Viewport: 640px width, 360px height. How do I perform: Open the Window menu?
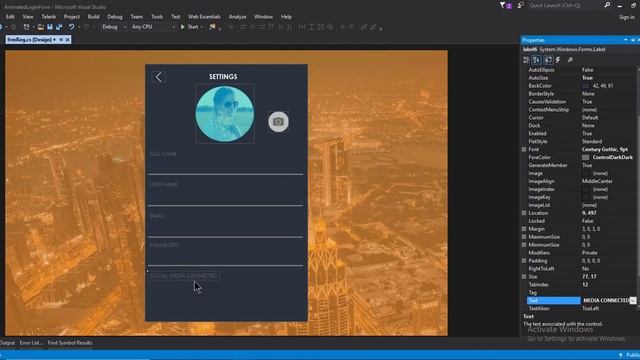tap(263, 17)
